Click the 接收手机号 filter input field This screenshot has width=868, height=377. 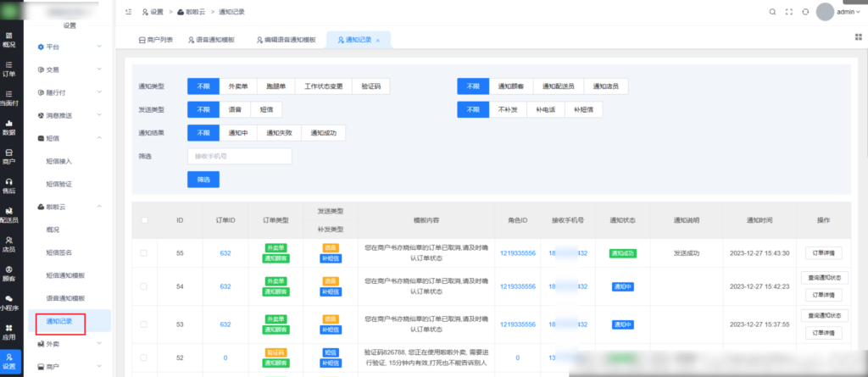pyautogui.click(x=240, y=156)
